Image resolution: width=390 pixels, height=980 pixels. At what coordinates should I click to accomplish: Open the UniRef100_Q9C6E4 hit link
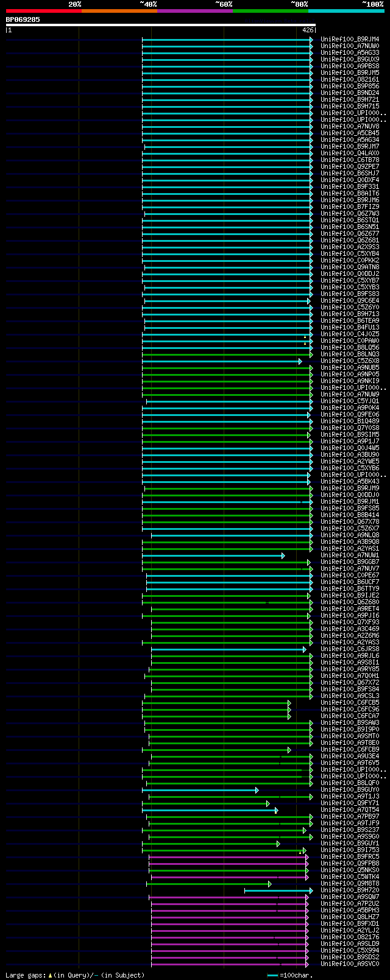(x=350, y=300)
